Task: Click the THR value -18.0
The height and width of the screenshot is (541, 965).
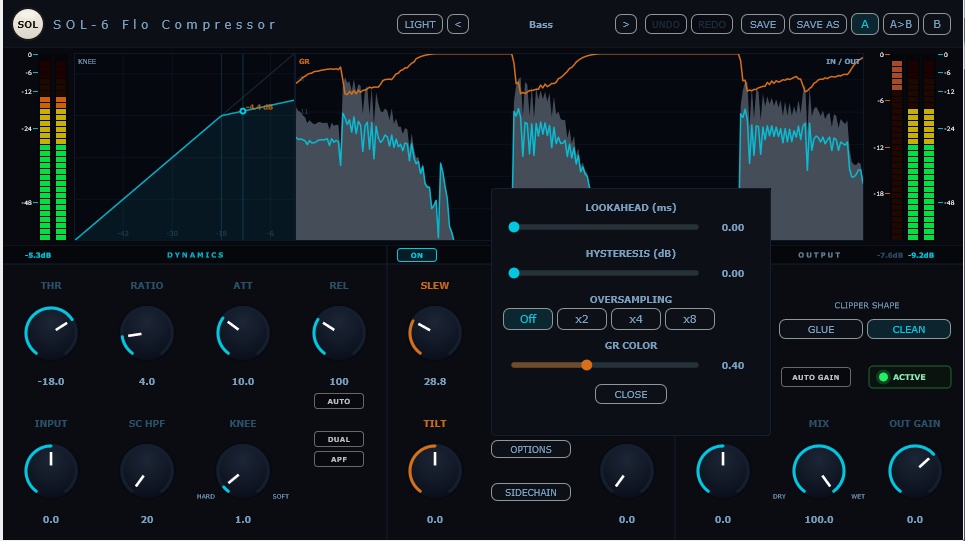Action: [x=51, y=382]
